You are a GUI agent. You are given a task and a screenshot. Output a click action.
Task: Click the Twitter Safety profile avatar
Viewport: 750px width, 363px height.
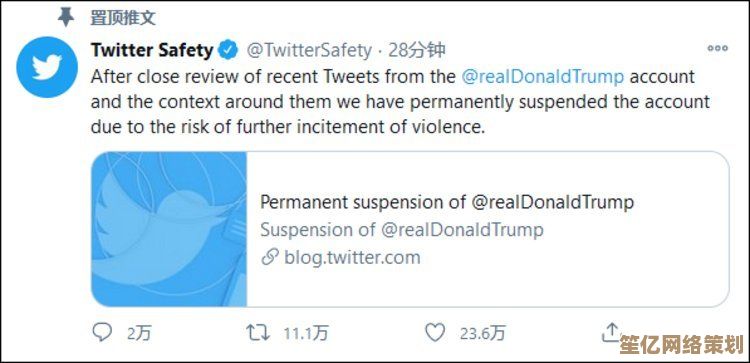coord(47,67)
